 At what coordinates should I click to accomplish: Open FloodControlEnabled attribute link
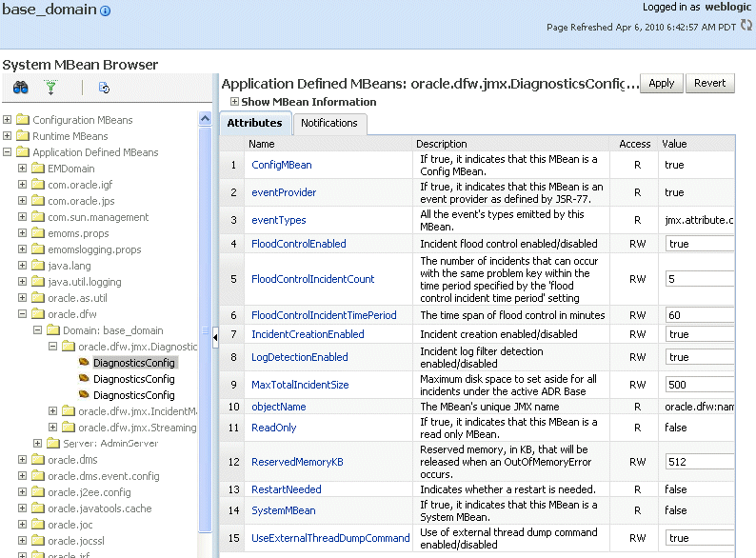coord(298,244)
